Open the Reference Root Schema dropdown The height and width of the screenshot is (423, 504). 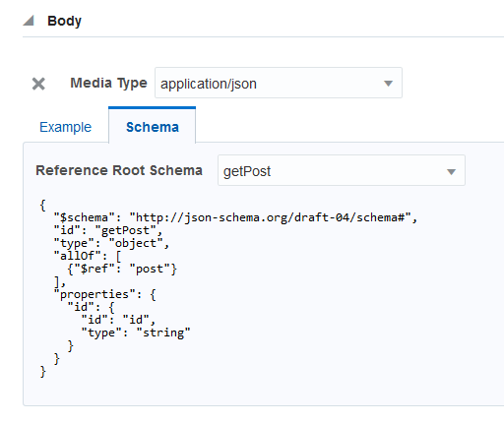[x=342, y=170]
